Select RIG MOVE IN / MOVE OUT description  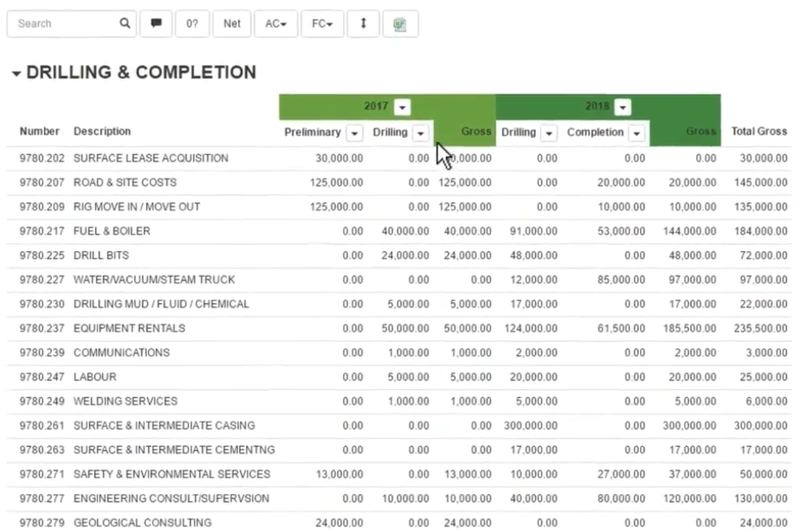coord(136,206)
